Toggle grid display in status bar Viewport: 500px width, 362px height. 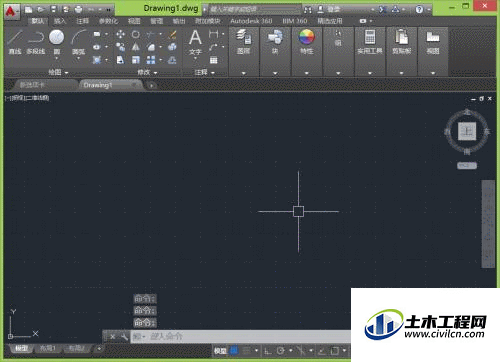[234, 350]
